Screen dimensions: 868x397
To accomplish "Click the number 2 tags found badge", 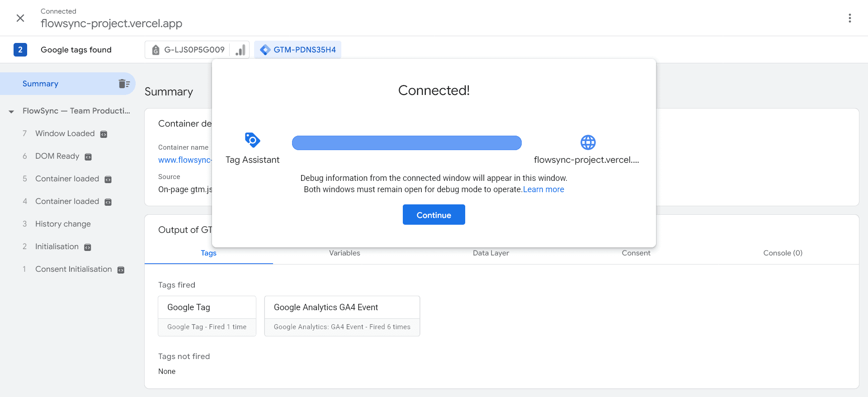I will pos(20,50).
